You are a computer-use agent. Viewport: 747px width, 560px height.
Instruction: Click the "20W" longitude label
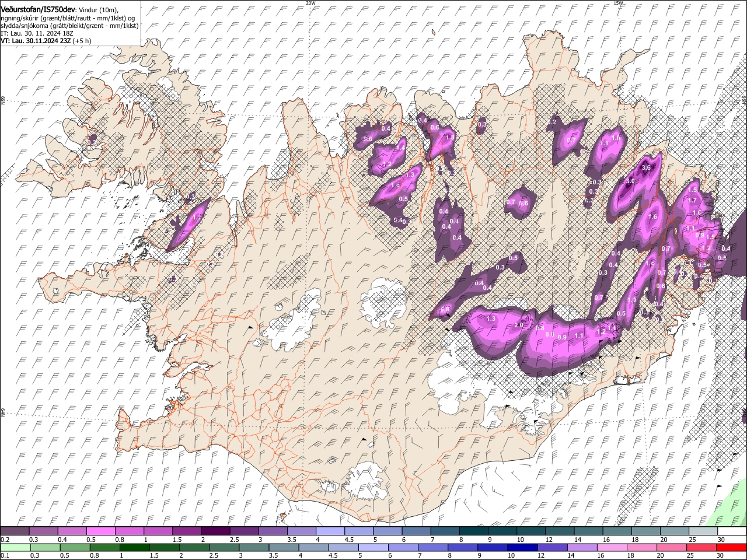pyautogui.click(x=310, y=3)
